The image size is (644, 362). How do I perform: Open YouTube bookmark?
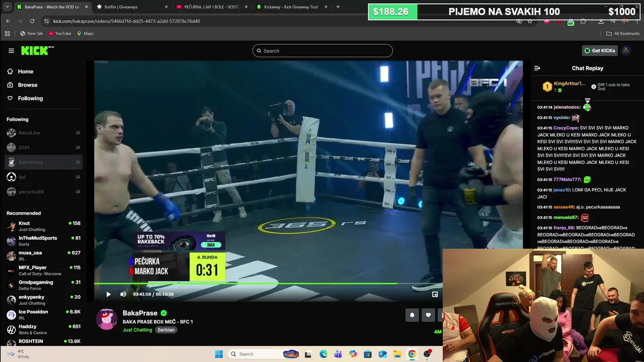coord(60,34)
